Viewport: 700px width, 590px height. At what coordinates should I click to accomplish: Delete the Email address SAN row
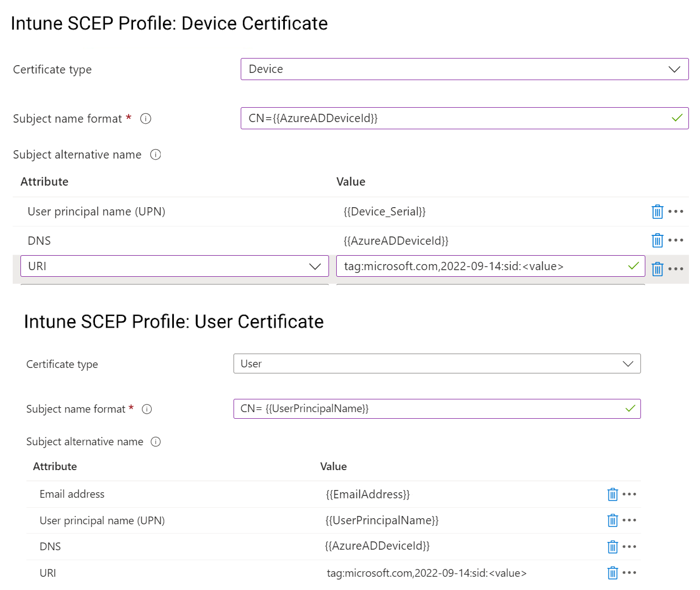[613, 494]
